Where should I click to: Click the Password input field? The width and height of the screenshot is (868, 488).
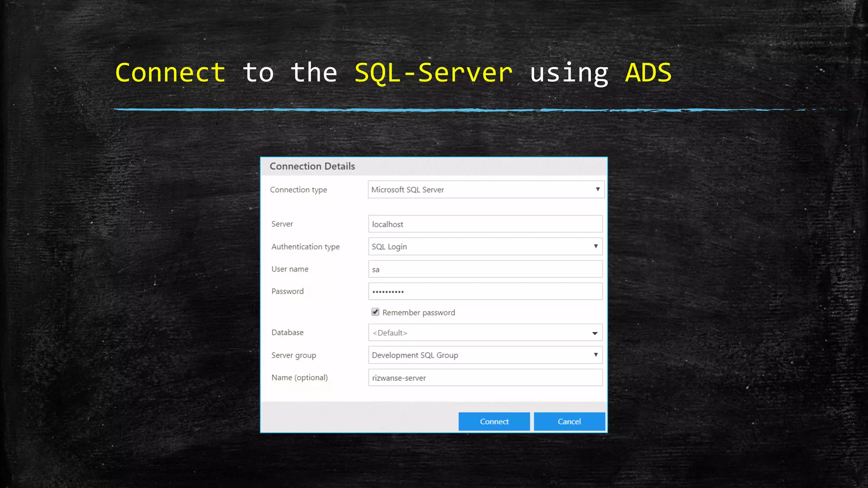pyautogui.click(x=485, y=291)
